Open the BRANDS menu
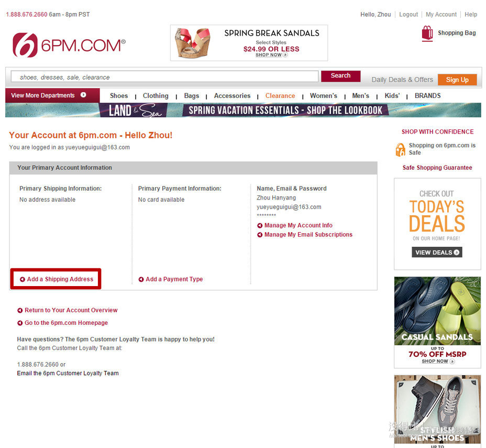 pos(428,96)
